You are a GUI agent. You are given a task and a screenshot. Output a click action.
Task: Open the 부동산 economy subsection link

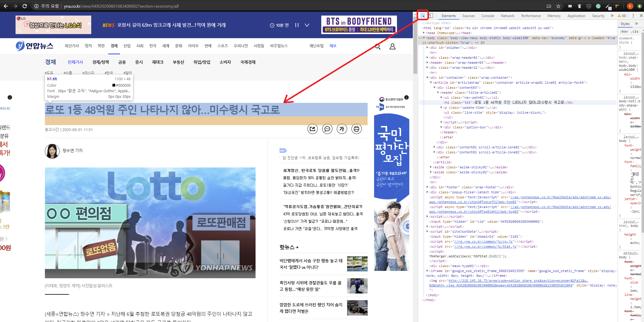pos(178,62)
